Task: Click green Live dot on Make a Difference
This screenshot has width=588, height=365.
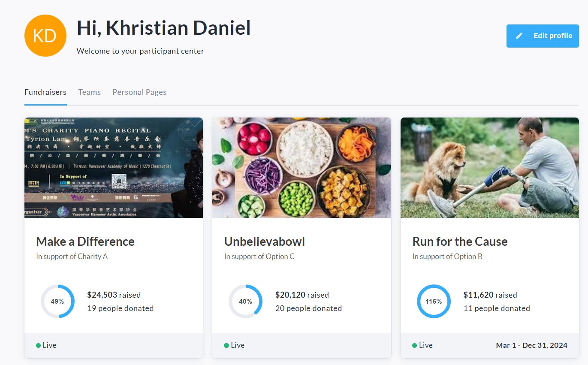Action: click(x=39, y=345)
